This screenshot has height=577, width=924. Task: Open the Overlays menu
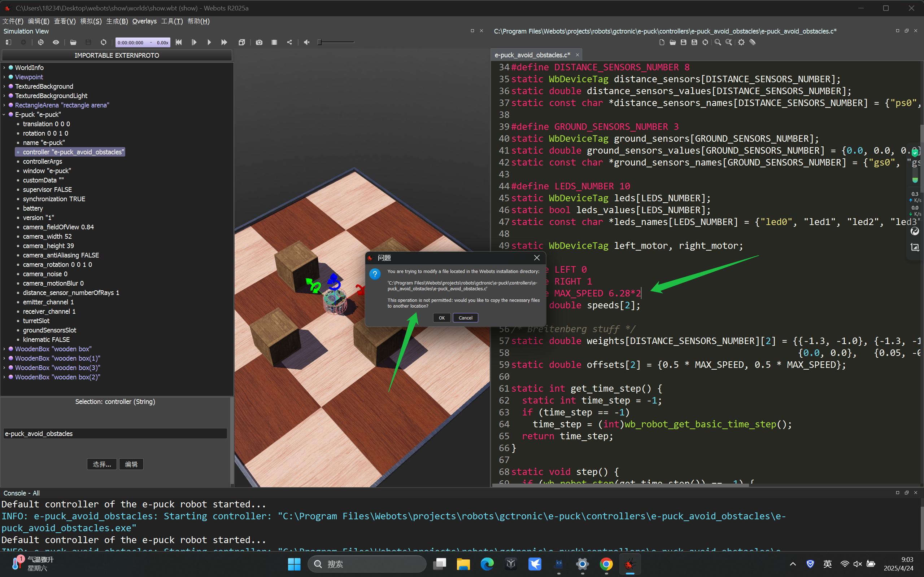point(144,21)
